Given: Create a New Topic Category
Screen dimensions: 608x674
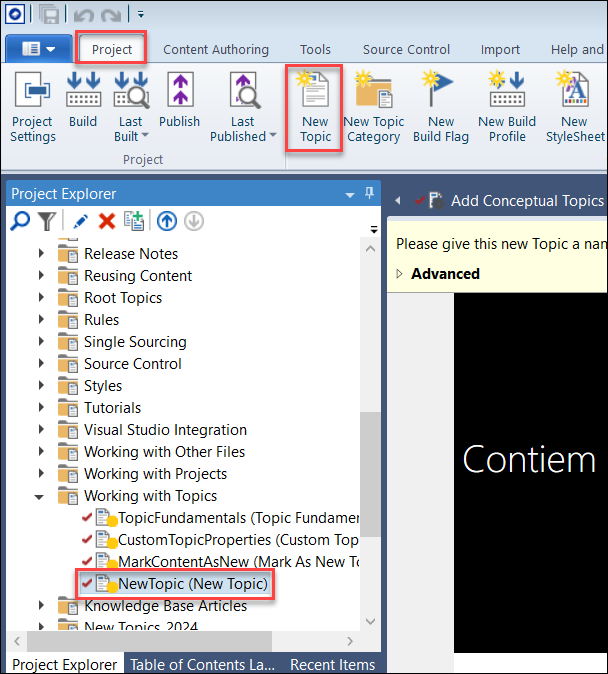Looking at the screenshot, I should [373, 107].
